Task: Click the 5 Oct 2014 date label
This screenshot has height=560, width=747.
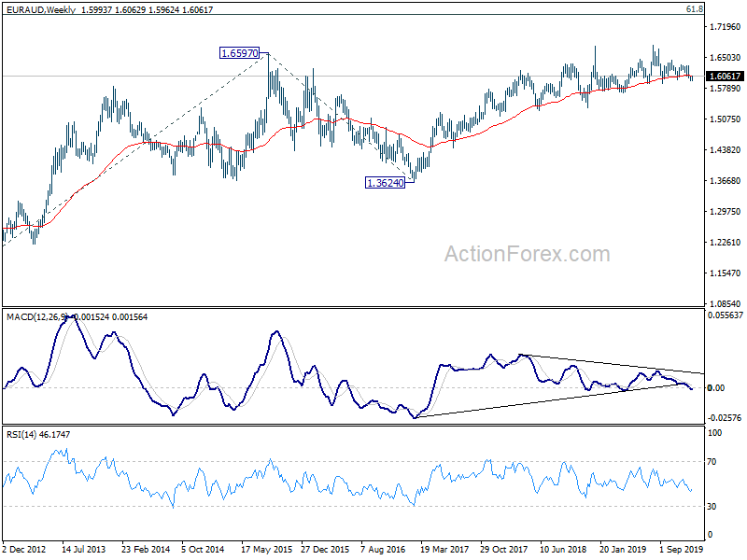Action: coord(203,549)
